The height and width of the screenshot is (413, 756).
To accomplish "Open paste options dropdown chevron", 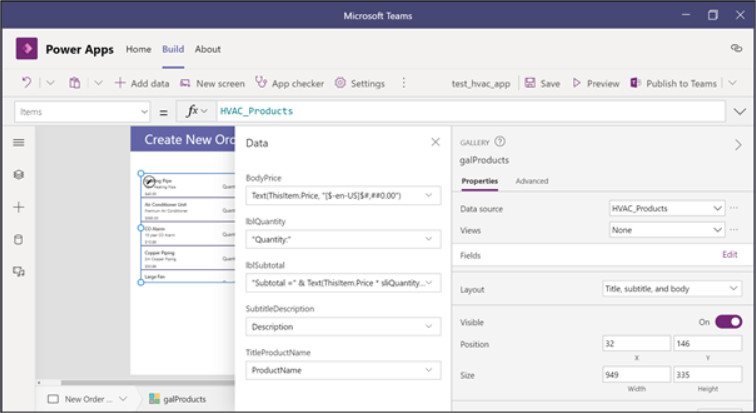I will coord(98,83).
